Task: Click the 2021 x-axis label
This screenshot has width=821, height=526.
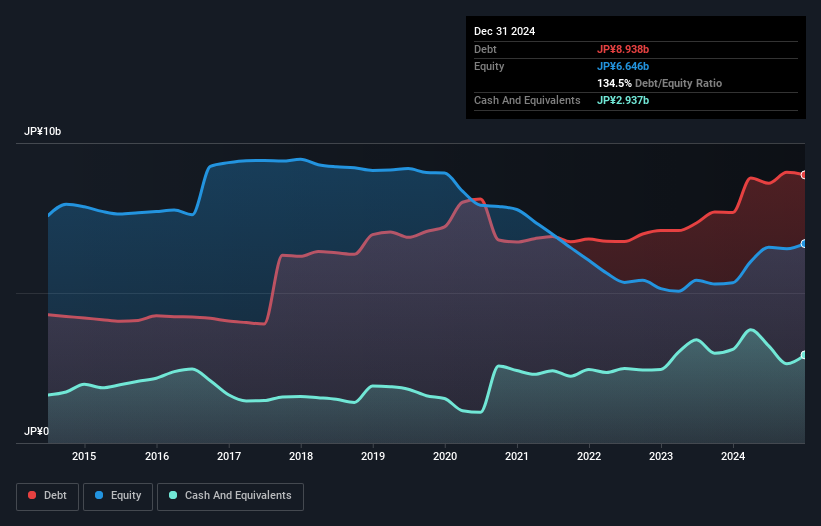Action: (517, 456)
